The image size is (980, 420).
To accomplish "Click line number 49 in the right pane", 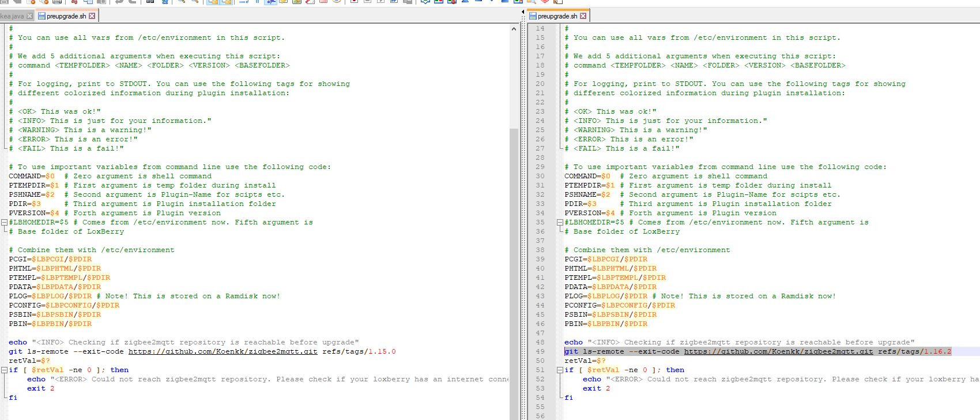I will point(540,351).
